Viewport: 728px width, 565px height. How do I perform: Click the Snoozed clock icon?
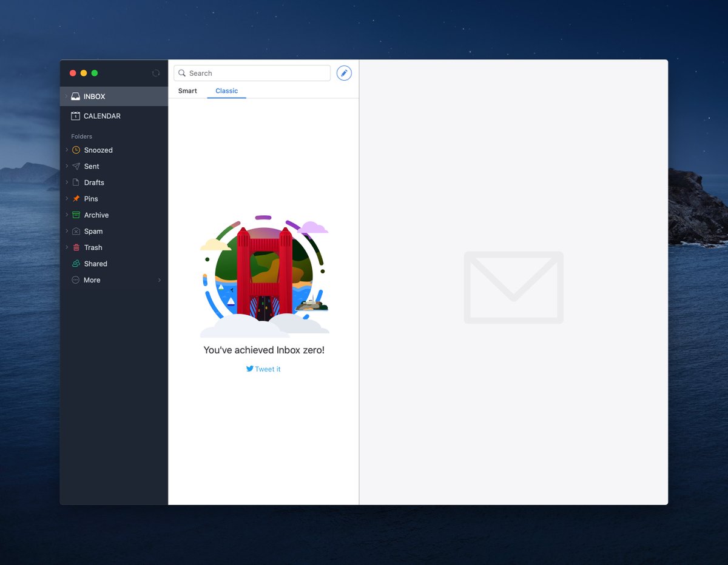[x=76, y=150]
